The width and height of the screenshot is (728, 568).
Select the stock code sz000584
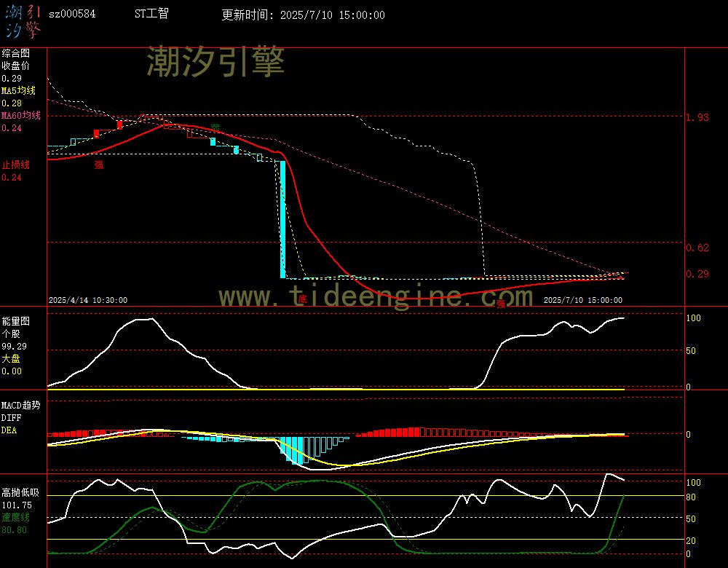pyautogui.click(x=71, y=15)
